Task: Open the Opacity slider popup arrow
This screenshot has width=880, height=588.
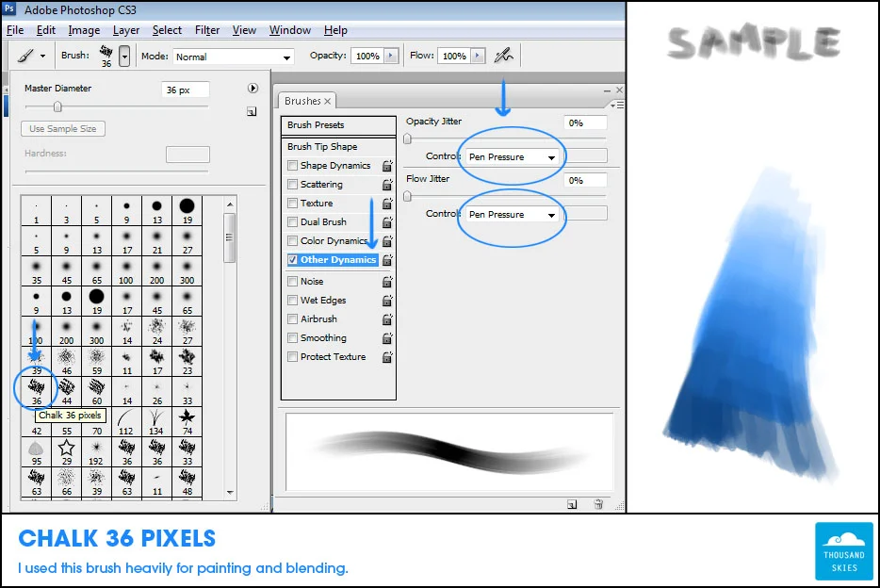Action: pyautogui.click(x=391, y=56)
